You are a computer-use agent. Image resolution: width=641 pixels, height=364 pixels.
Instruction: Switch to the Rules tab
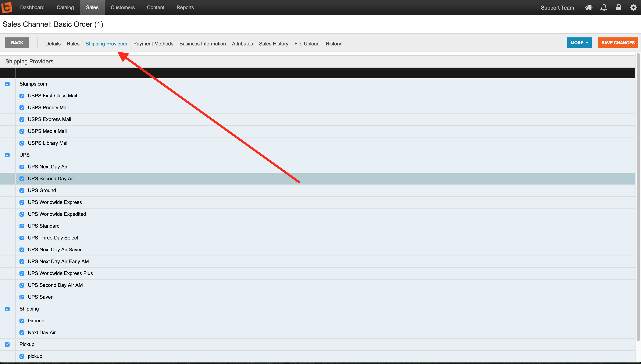tap(73, 44)
